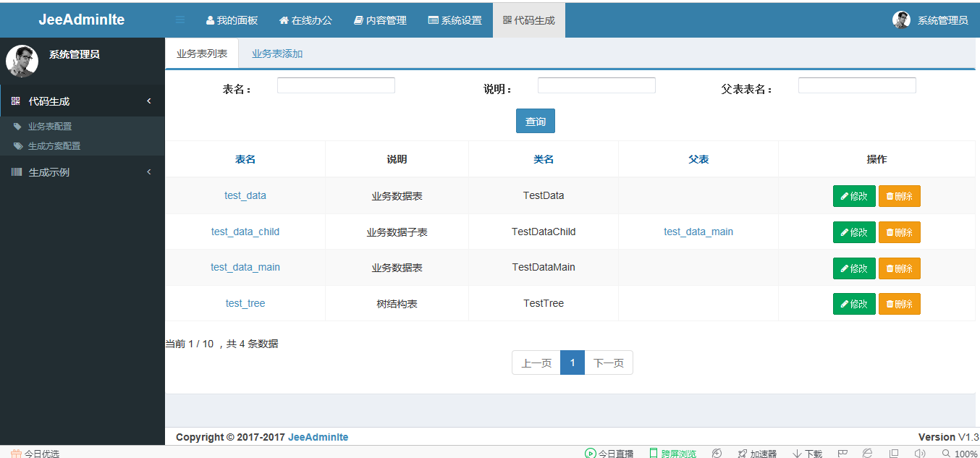Viewport: 980px width, 458px height.
Task: Sort by 类名 column header
Action: click(x=544, y=159)
